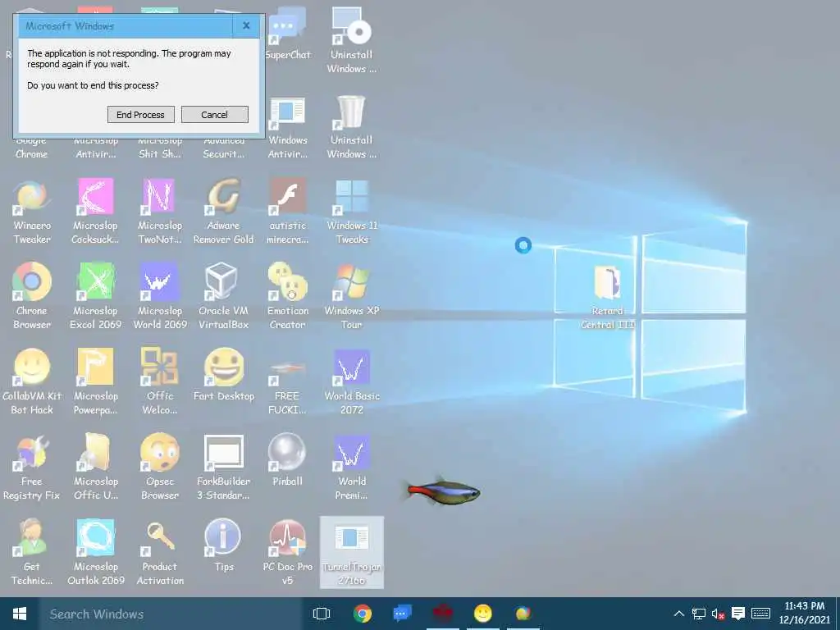Open the clock showing 11:43 PM

pos(805,613)
